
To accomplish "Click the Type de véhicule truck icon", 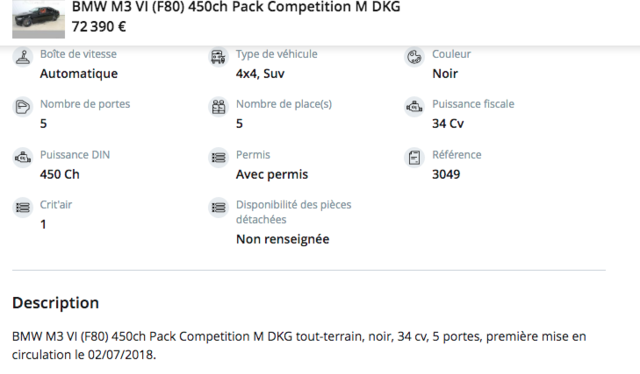I will (x=218, y=57).
